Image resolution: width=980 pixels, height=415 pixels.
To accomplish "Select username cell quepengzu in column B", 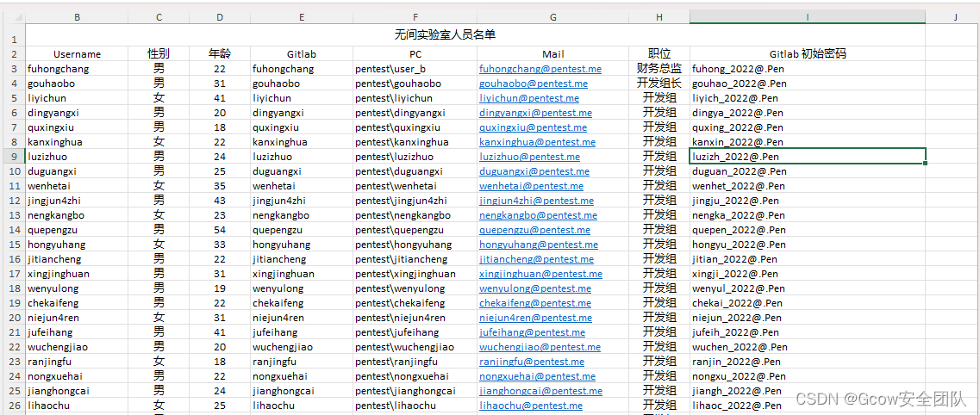I will tap(77, 230).
